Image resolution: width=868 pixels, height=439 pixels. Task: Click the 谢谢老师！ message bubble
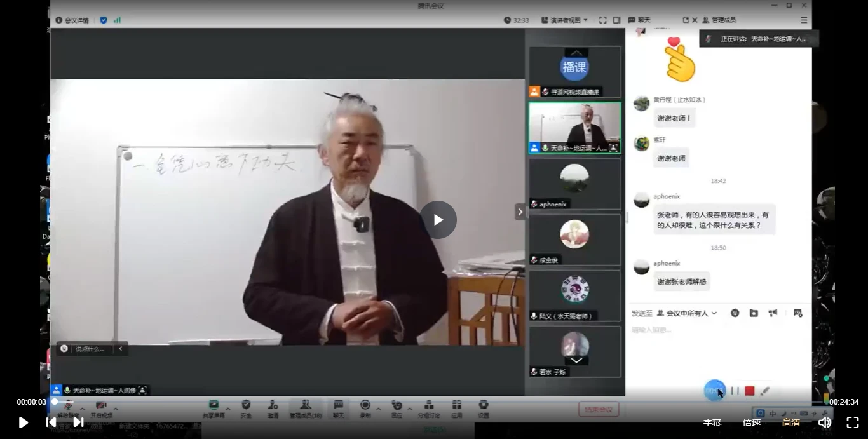[x=674, y=118]
